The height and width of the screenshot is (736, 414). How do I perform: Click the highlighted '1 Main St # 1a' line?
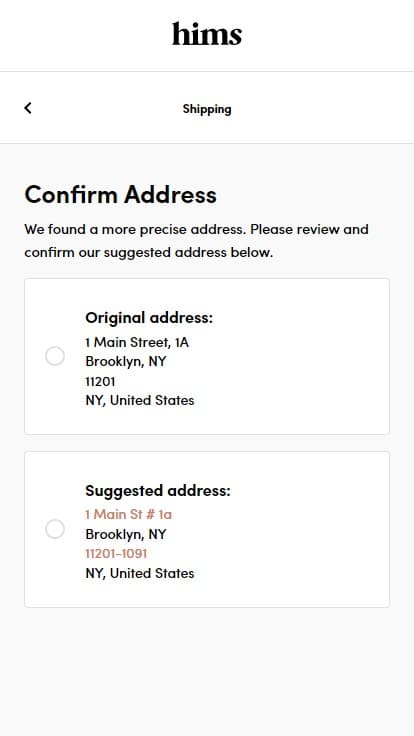129,514
